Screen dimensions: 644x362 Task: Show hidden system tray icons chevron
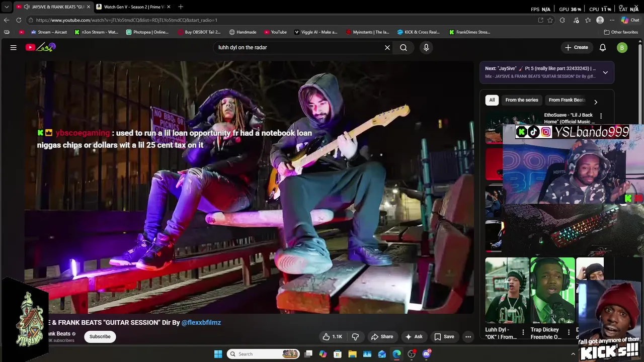(573, 354)
